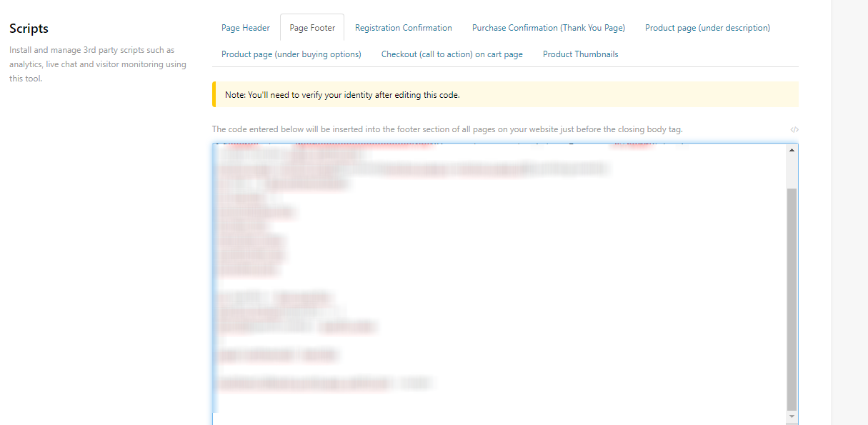The height and width of the screenshot is (425, 868).
Task: Open Product page (under buying options) tab
Action: pos(291,54)
